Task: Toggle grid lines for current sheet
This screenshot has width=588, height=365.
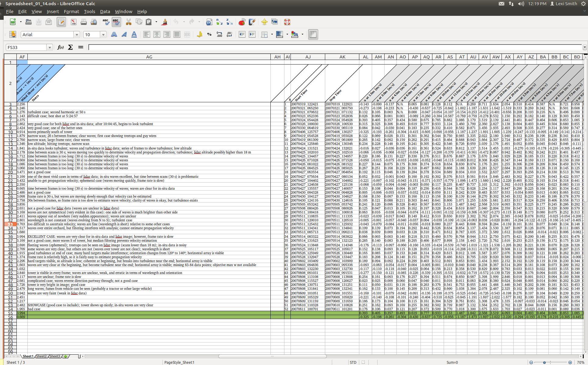Action: point(313,34)
